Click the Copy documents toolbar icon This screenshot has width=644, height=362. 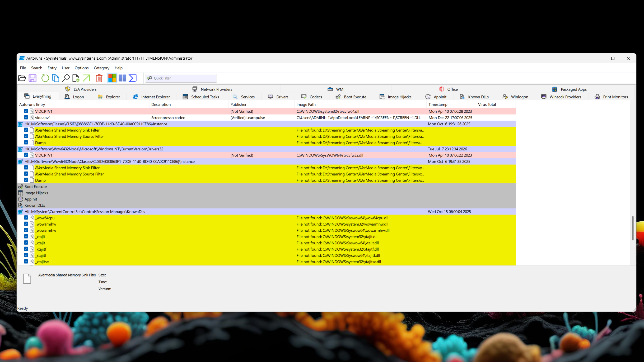tap(55, 78)
